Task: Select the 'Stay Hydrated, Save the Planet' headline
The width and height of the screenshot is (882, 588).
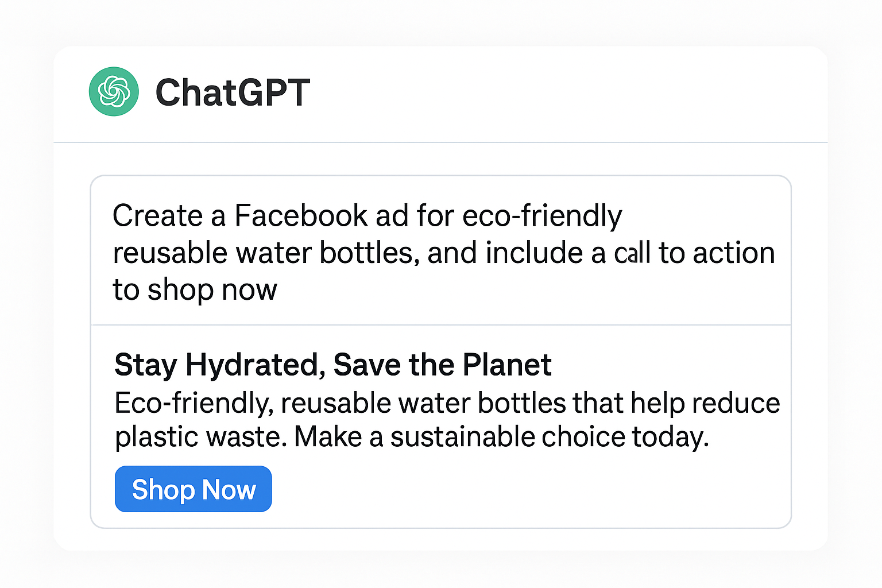Action: tap(333, 365)
